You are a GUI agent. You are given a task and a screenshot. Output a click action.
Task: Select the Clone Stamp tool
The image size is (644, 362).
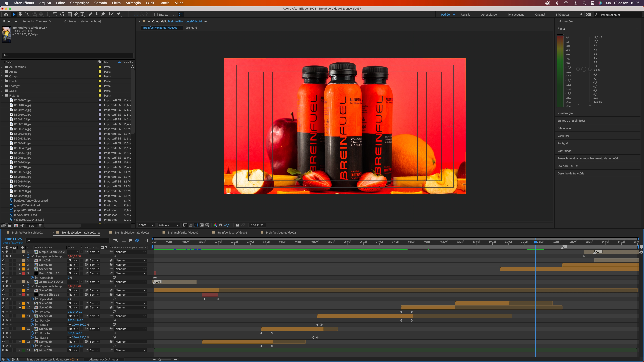(x=96, y=14)
